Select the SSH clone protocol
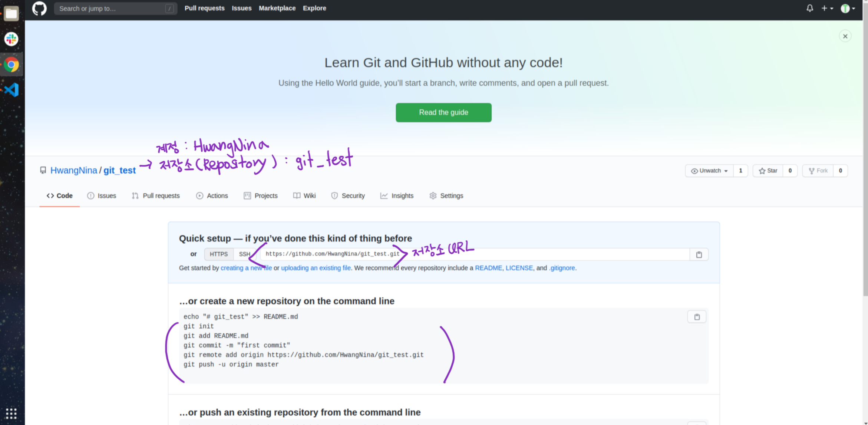 [244, 254]
